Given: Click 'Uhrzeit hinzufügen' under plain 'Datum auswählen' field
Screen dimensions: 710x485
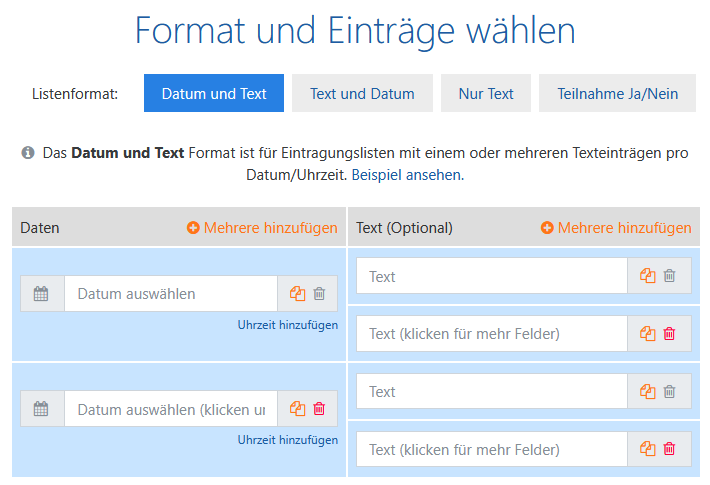Looking at the screenshot, I should point(288,325).
